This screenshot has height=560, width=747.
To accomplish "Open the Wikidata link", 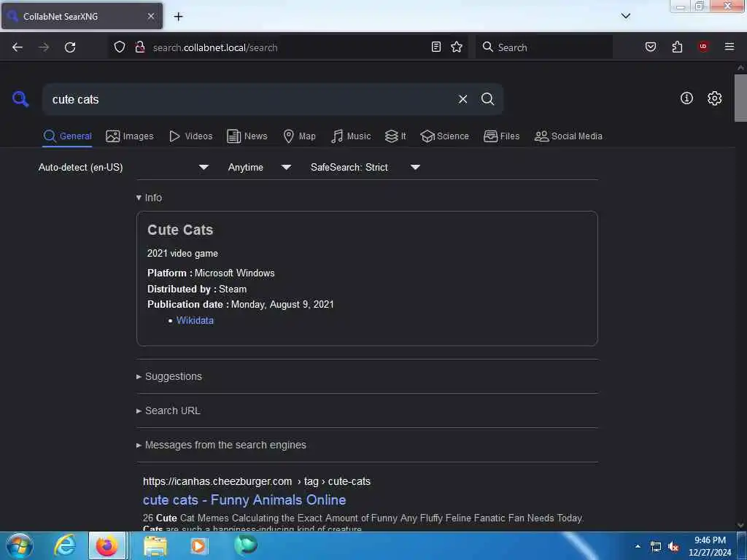I will coord(195,321).
